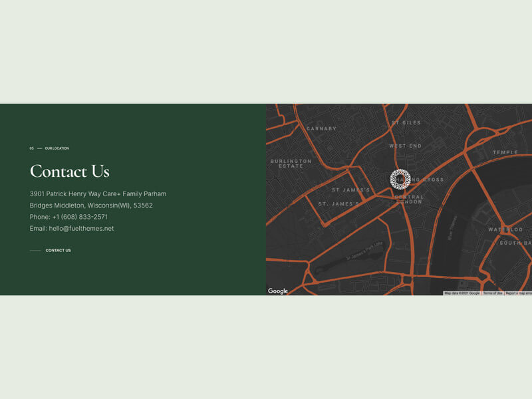Click the hello@fuelthemes.net email address

coord(81,228)
